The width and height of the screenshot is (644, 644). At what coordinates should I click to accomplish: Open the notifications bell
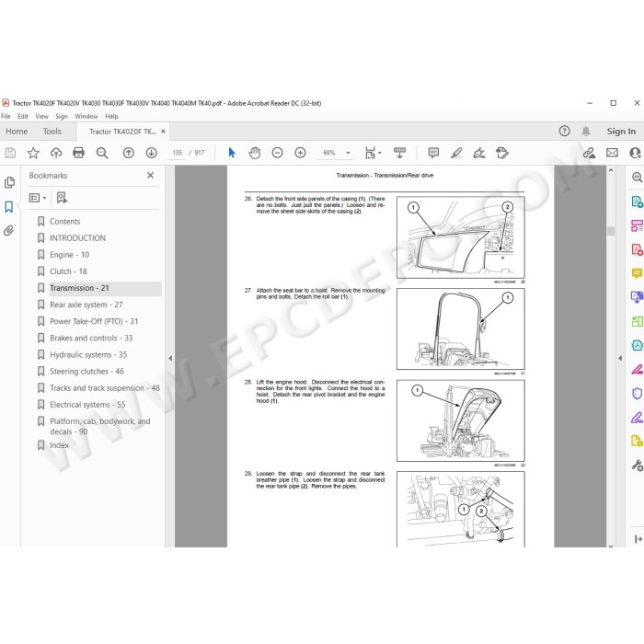[586, 131]
